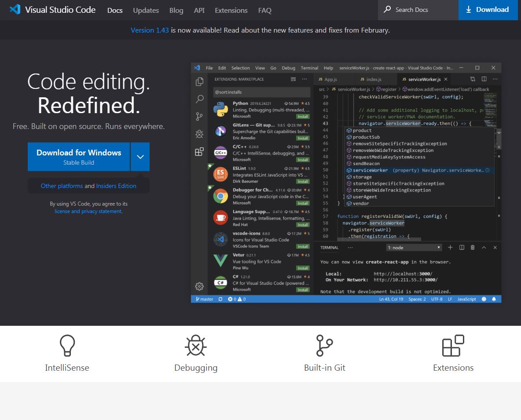Open the Insiders Edition link
The height and width of the screenshot is (420, 521).
[x=116, y=186]
